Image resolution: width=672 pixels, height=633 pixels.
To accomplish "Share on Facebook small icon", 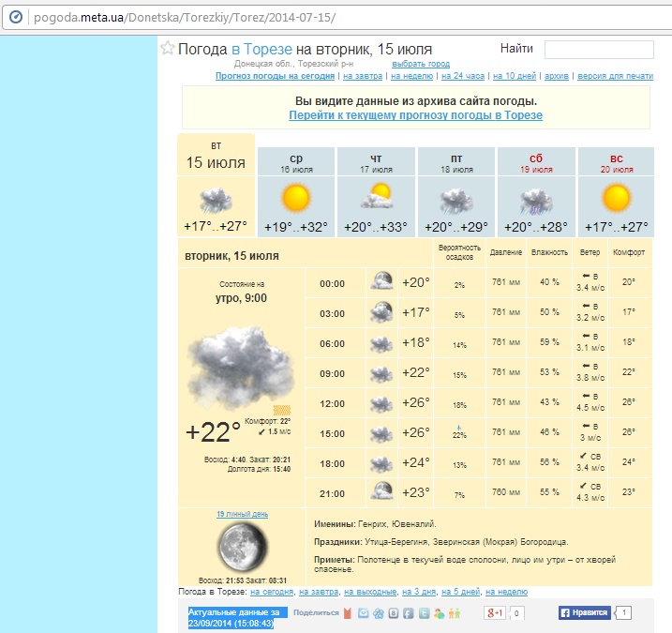I will (x=409, y=613).
